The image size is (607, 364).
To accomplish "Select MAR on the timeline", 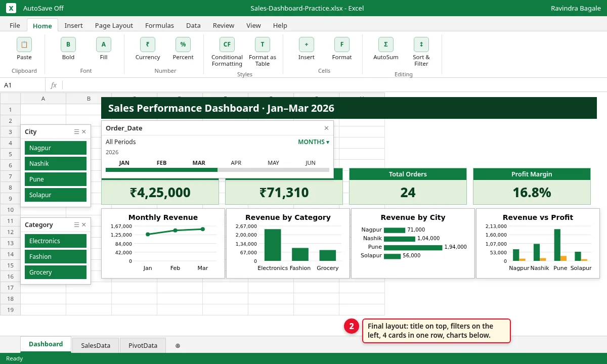I will pos(199,163).
